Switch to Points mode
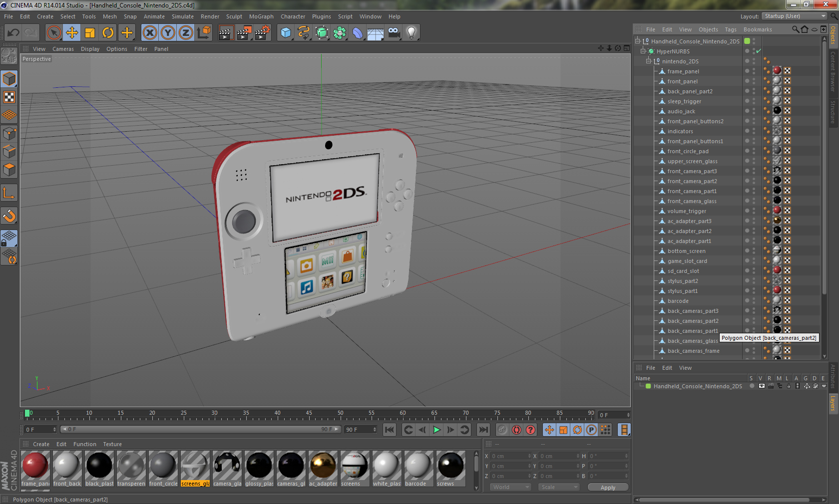The width and height of the screenshot is (839, 504). coord(9,133)
